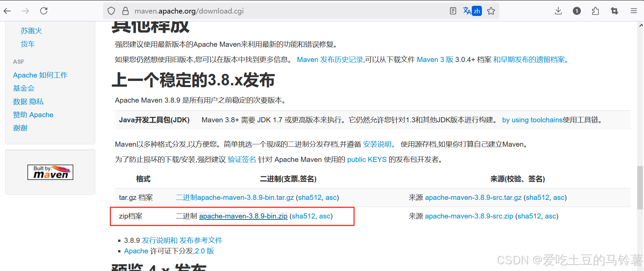Open the hamburger application menu
The height and width of the screenshot is (271, 644).
pyautogui.click(x=633, y=11)
